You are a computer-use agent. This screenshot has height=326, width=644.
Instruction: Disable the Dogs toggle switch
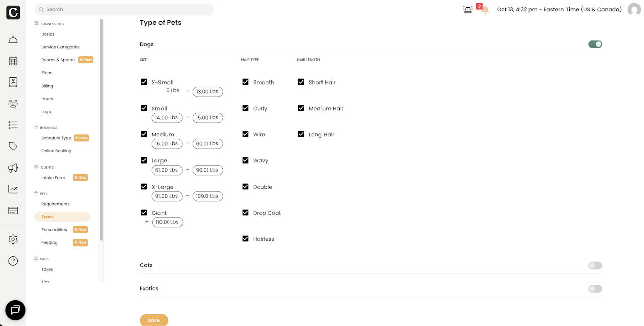[x=595, y=44]
